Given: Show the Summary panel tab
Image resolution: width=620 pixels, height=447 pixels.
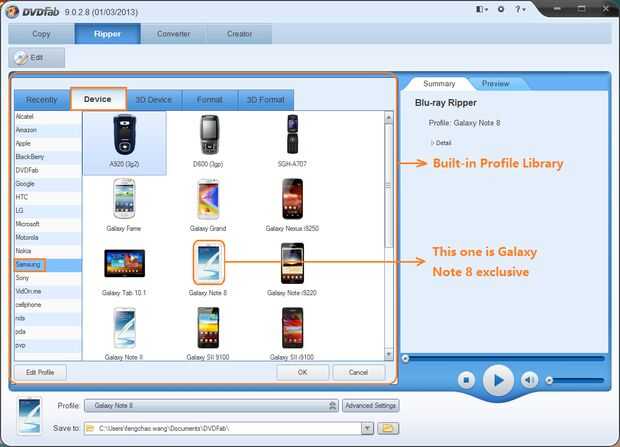Looking at the screenshot, I should pyautogui.click(x=439, y=83).
